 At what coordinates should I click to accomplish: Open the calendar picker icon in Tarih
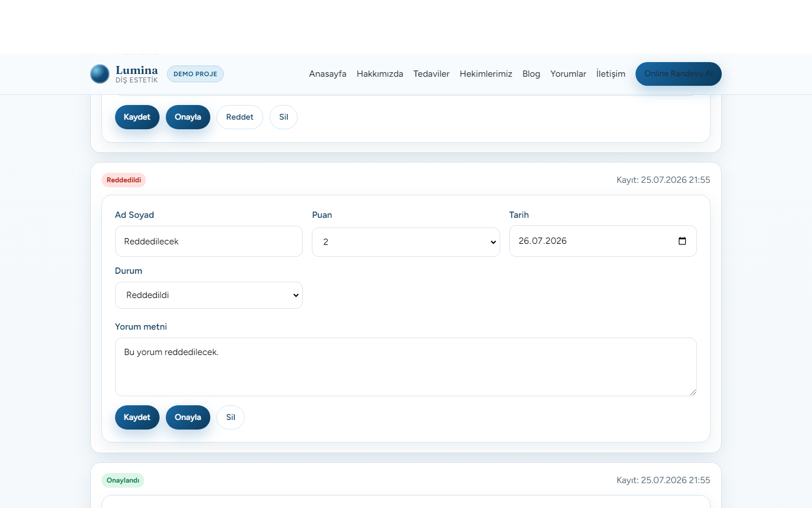point(682,241)
